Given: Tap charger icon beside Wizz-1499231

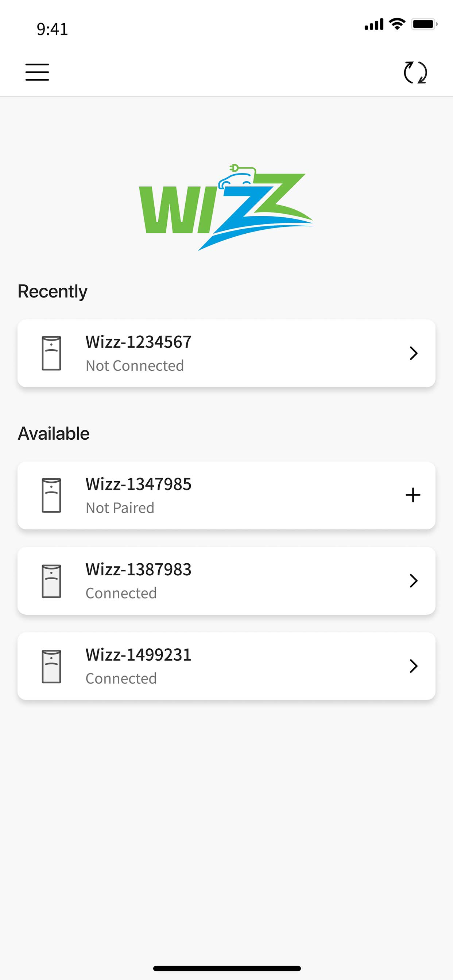Looking at the screenshot, I should [51, 666].
